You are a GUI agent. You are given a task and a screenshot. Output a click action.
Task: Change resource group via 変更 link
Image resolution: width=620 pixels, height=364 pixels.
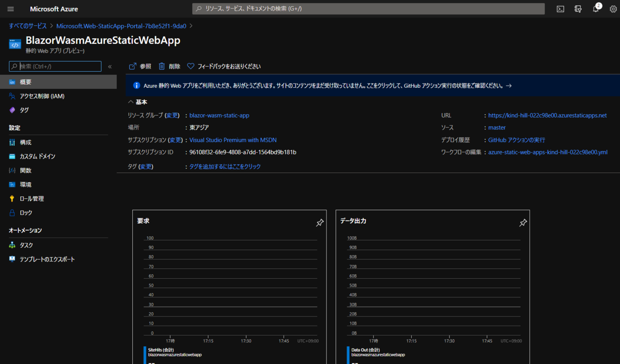[x=172, y=116]
